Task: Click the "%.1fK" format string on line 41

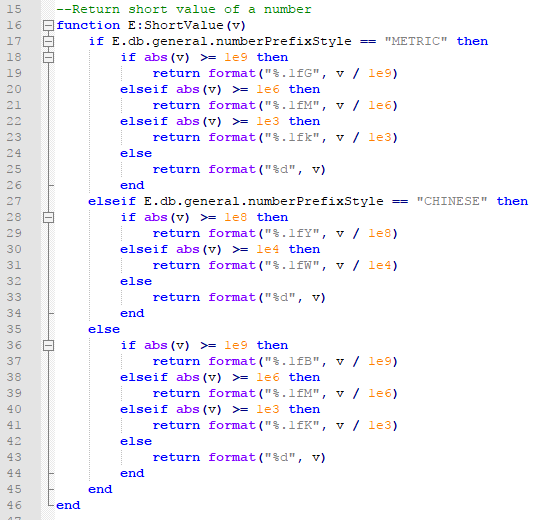Action: point(292,425)
